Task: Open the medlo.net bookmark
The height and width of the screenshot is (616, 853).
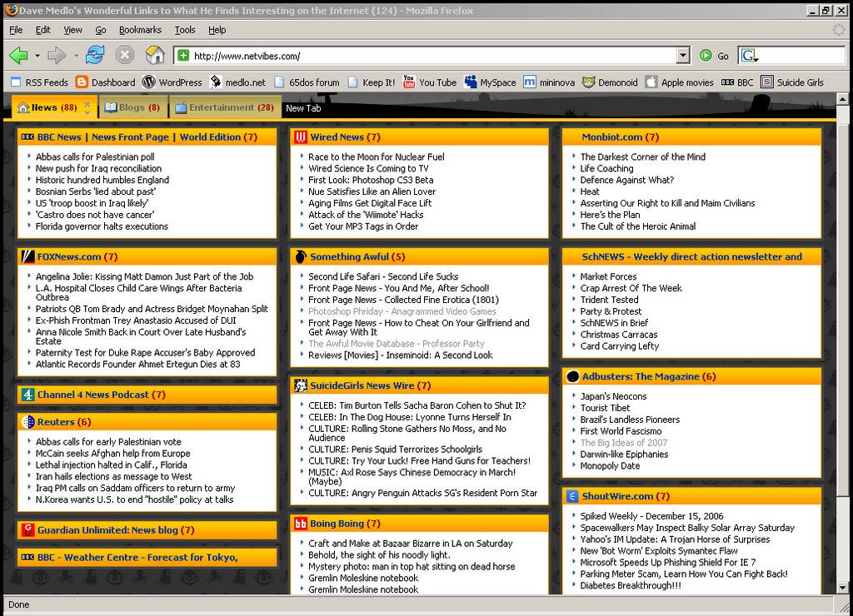Action: (238, 82)
